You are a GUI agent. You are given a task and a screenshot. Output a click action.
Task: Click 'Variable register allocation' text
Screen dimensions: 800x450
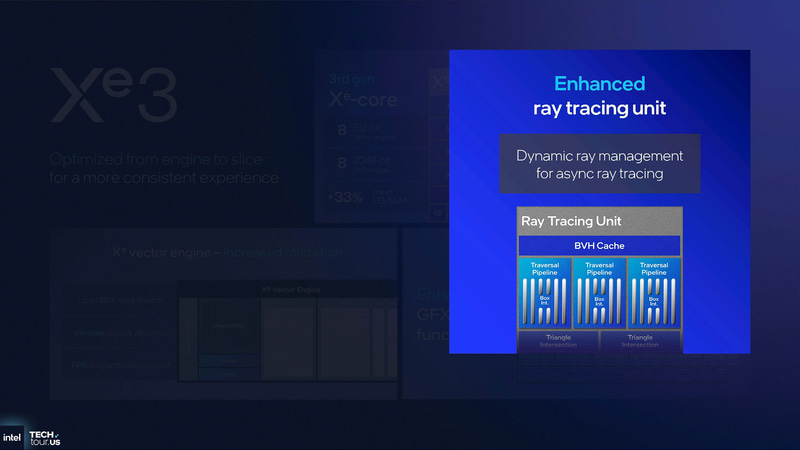121,333
